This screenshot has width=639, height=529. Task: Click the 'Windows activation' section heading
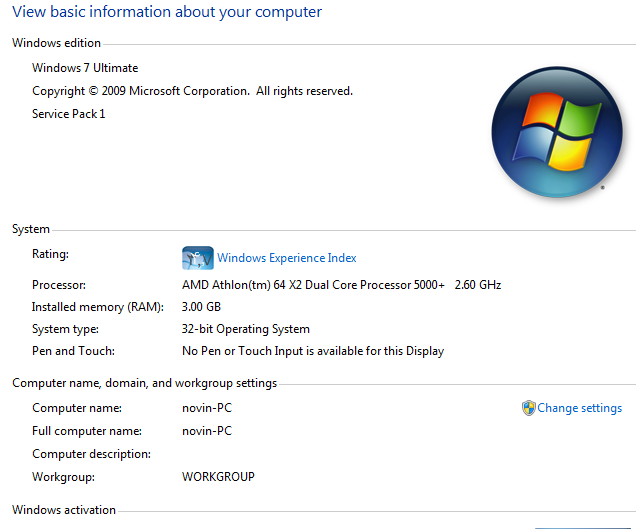point(64,510)
